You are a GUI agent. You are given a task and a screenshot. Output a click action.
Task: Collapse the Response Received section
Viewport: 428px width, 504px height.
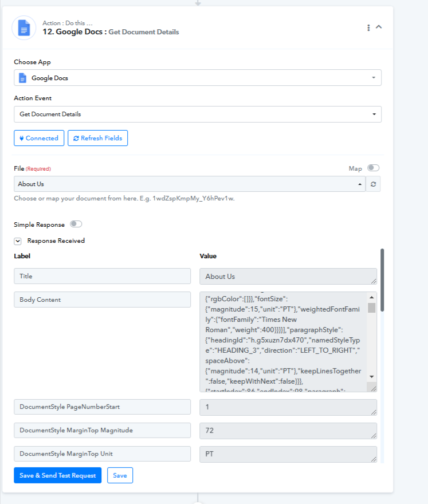tap(18, 241)
